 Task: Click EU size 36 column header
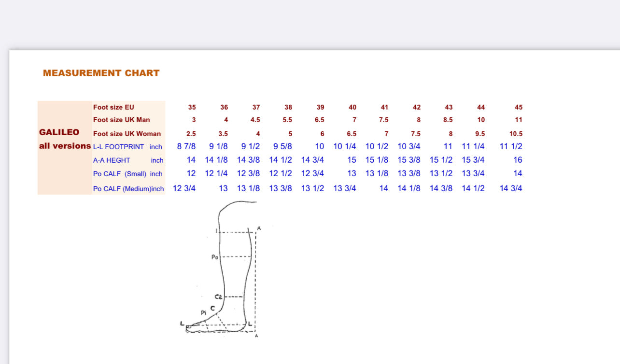tap(224, 107)
